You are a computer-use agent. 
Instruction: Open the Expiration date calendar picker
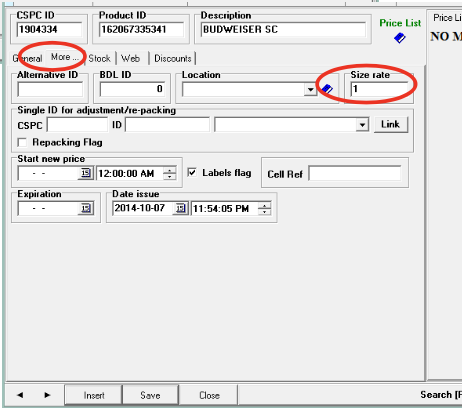(x=86, y=208)
